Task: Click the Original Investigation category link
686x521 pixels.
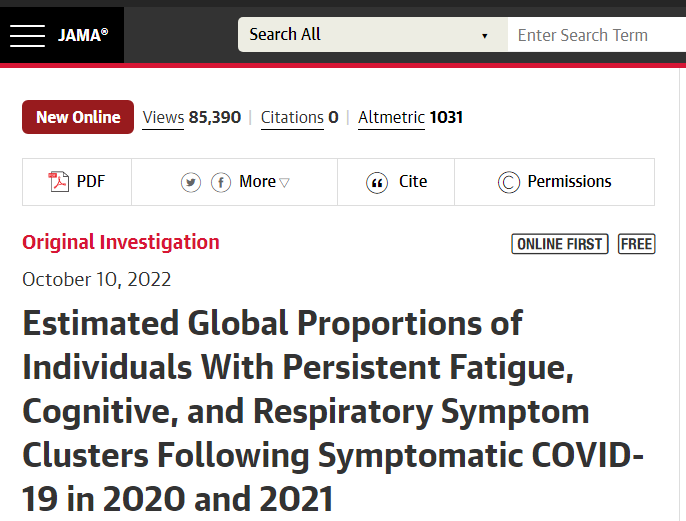Action: tap(121, 242)
